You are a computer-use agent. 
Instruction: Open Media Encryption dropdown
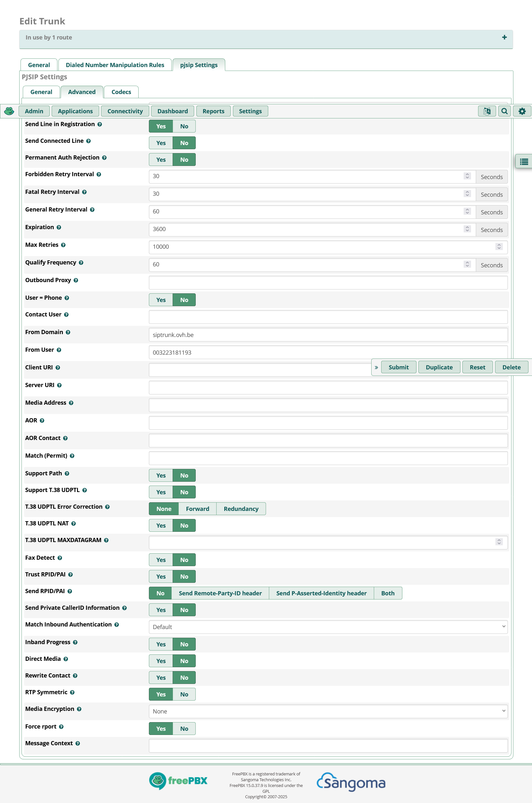point(328,711)
